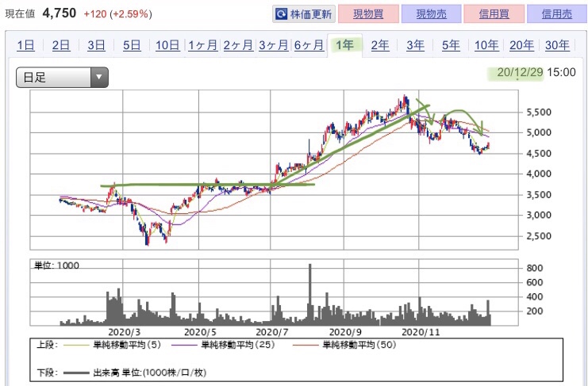Click the 2,500 price axis label
The width and height of the screenshot is (588, 386).
pos(539,236)
